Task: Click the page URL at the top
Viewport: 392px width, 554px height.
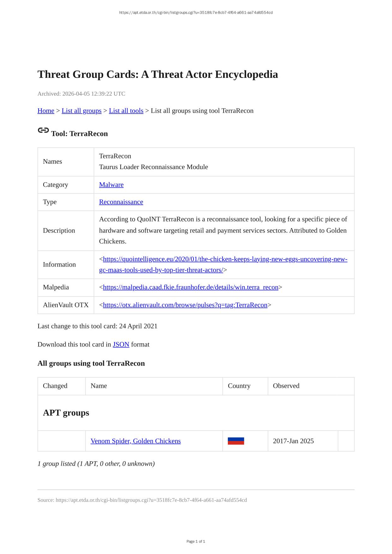Action: point(196,13)
